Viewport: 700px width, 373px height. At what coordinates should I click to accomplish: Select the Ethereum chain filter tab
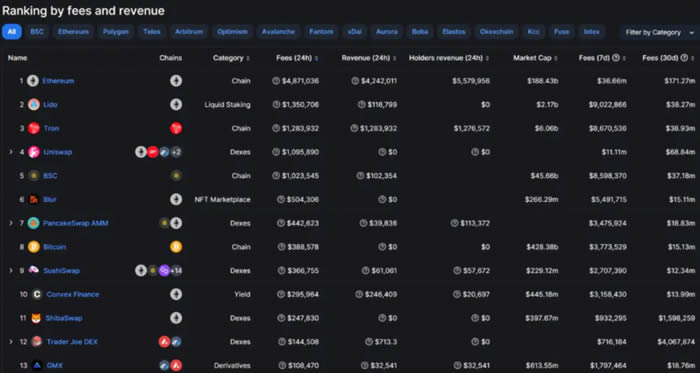73,32
